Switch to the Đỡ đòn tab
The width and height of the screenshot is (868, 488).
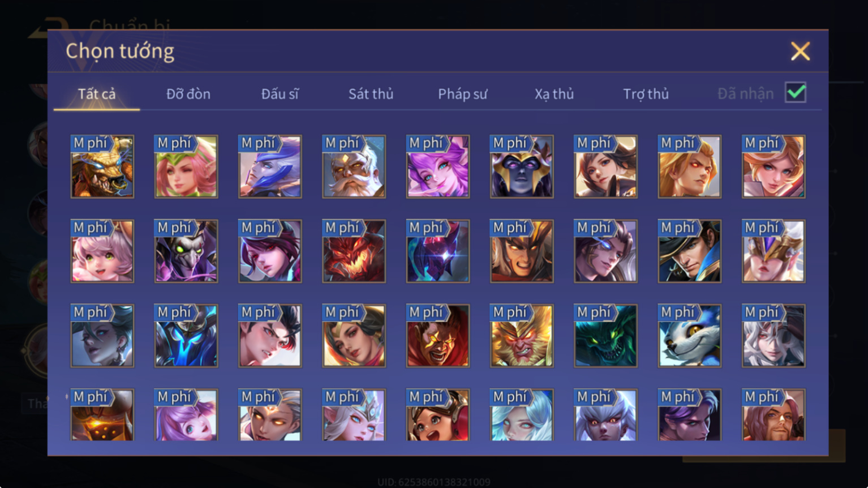coord(188,94)
